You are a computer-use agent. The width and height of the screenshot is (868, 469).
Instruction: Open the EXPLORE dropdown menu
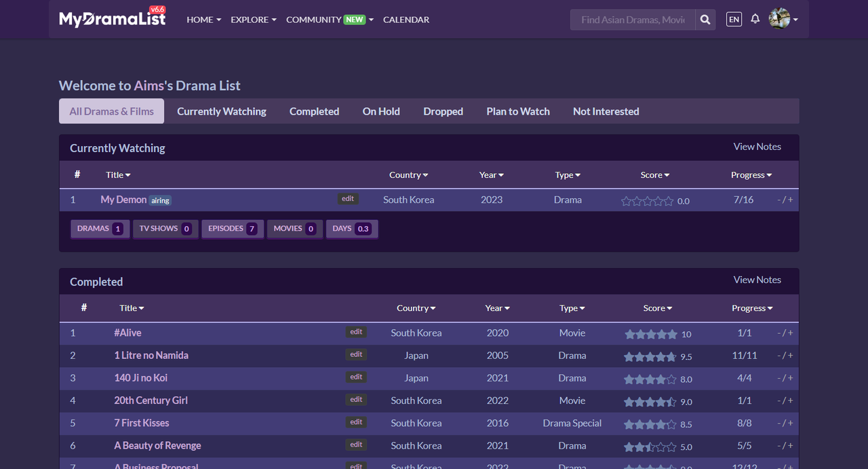(x=254, y=20)
